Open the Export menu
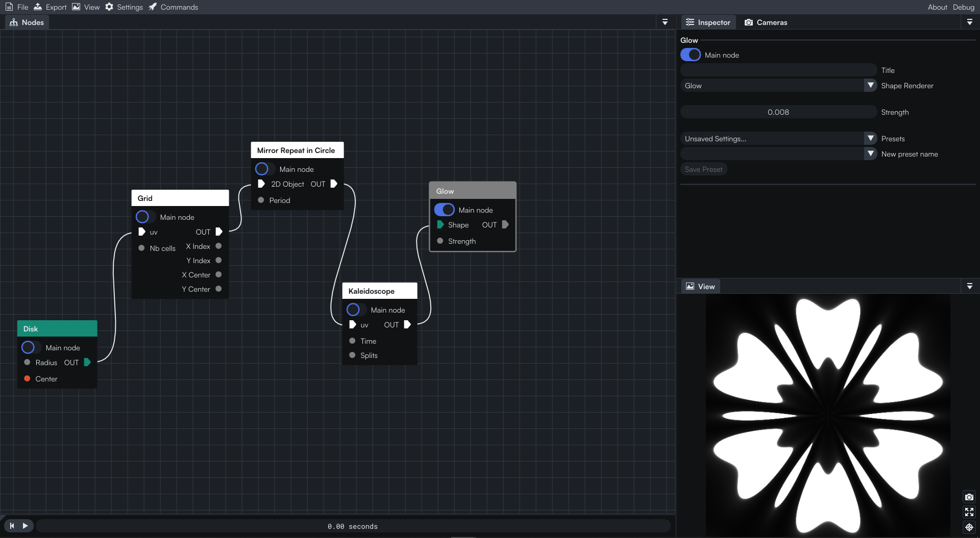This screenshot has width=980, height=538. pyautogui.click(x=50, y=7)
